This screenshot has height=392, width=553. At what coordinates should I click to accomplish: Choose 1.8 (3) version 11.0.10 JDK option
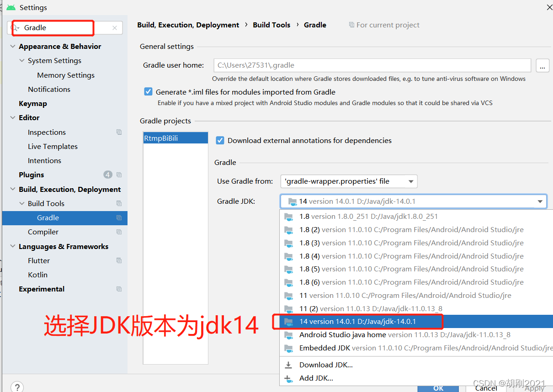416,243
